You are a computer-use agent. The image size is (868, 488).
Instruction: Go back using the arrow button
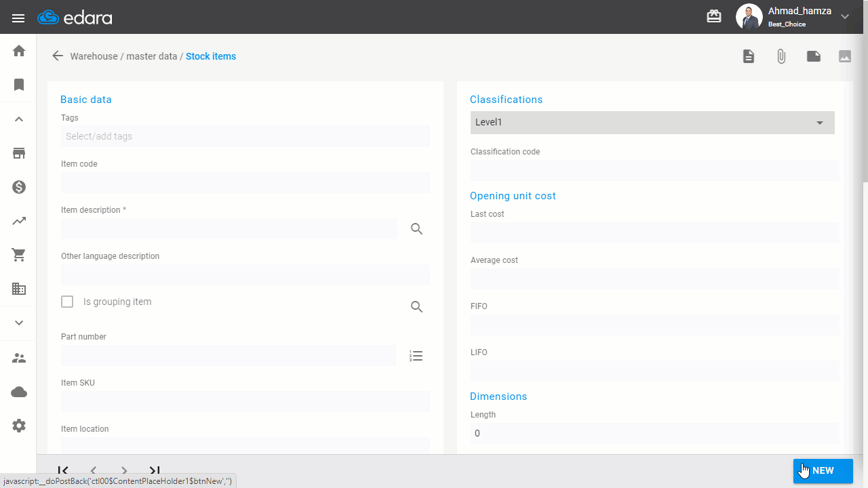click(58, 56)
